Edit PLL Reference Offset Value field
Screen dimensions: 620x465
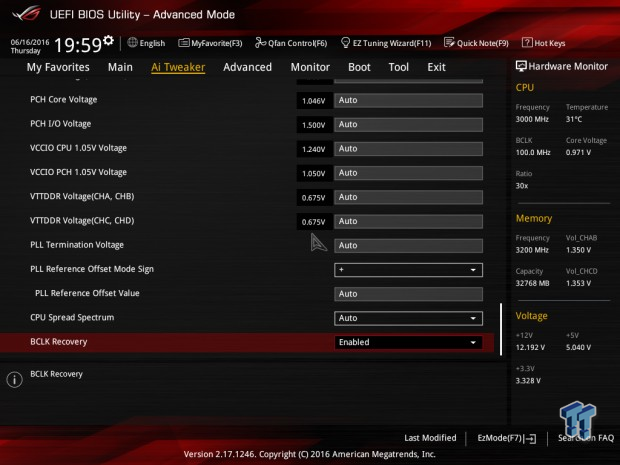[x=408, y=294]
